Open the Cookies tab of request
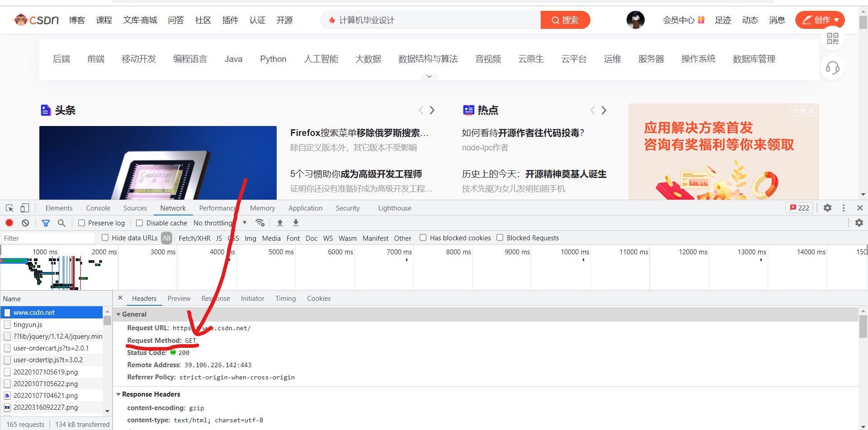868x430 pixels. pos(319,298)
